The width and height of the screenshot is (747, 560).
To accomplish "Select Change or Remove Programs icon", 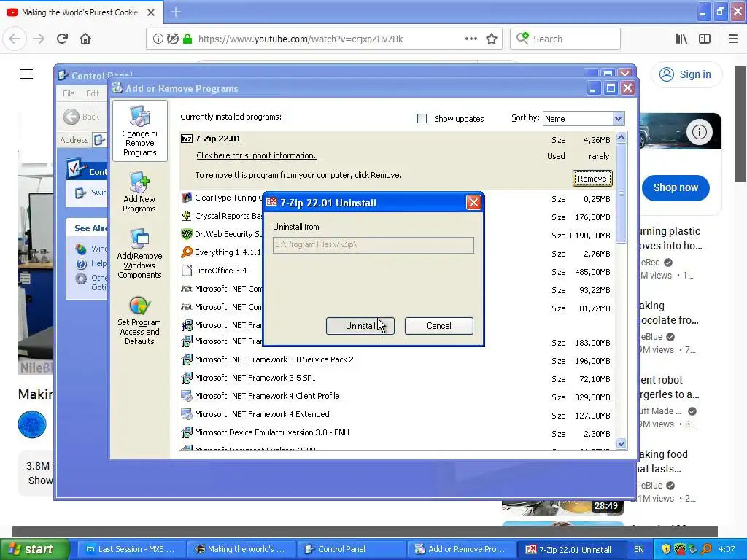I will [139, 131].
